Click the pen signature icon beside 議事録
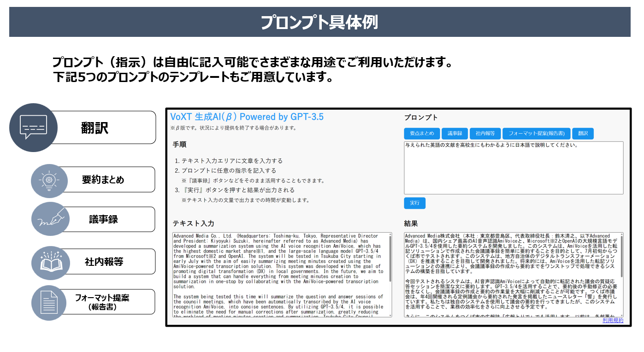644x352 pixels. (x=50, y=219)
